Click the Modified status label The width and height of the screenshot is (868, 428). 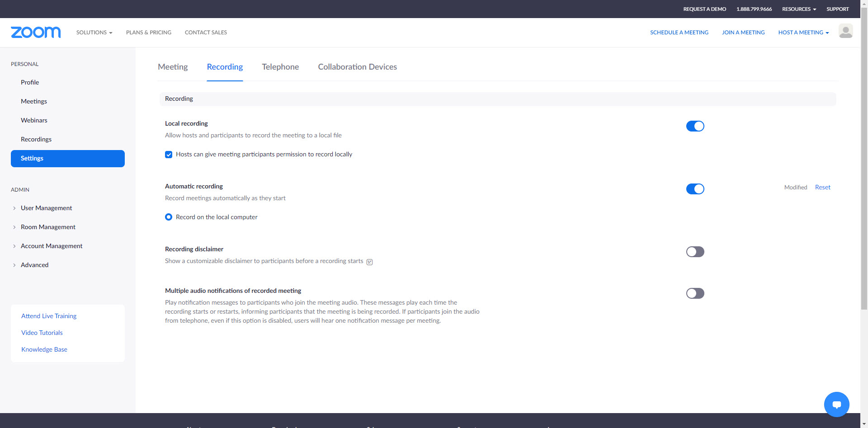796,187
